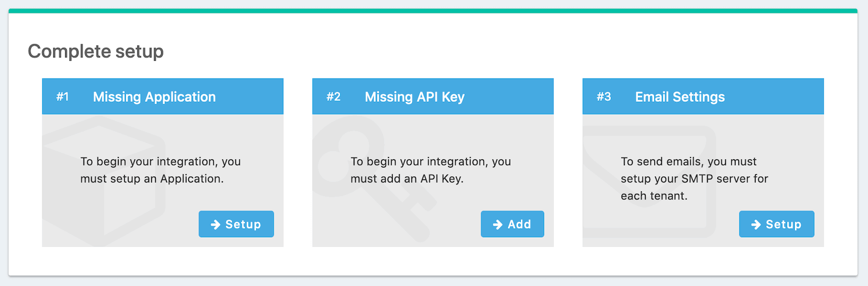Click the text about setting up an Application
This screenshot has width=868, height=286.
tap(161, 170)
